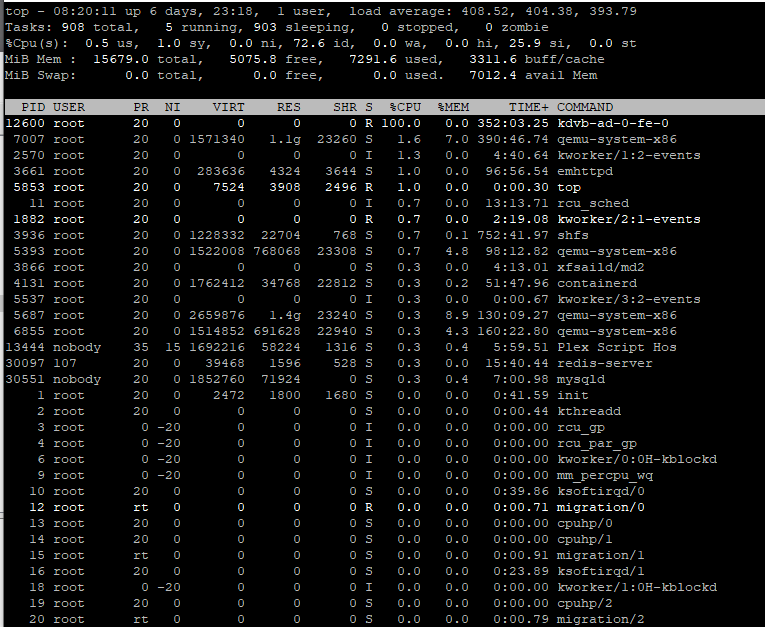The image size is (765, 627).
Task: Select the migration/1 process name
Action: [x=601, y=556]
